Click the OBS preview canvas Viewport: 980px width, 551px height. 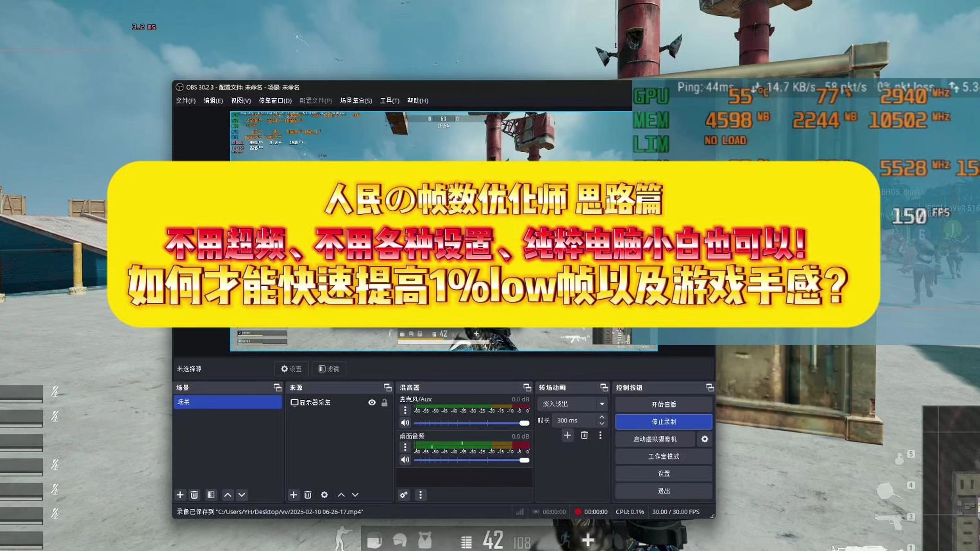444,231
